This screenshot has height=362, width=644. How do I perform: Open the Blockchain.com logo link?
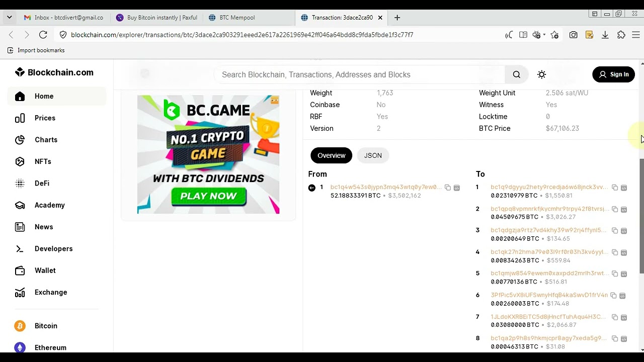click(x=54, y=72)
